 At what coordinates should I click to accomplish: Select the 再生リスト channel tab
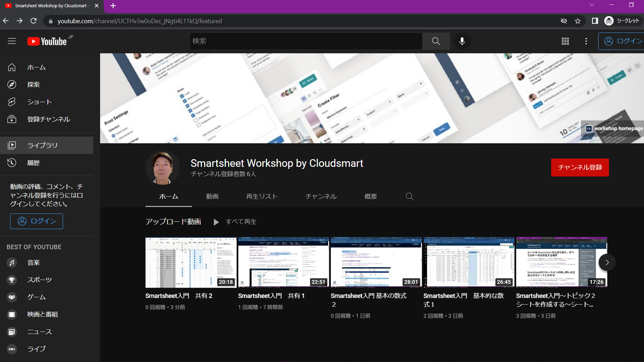pyautogui.click(x=262, y=197)
